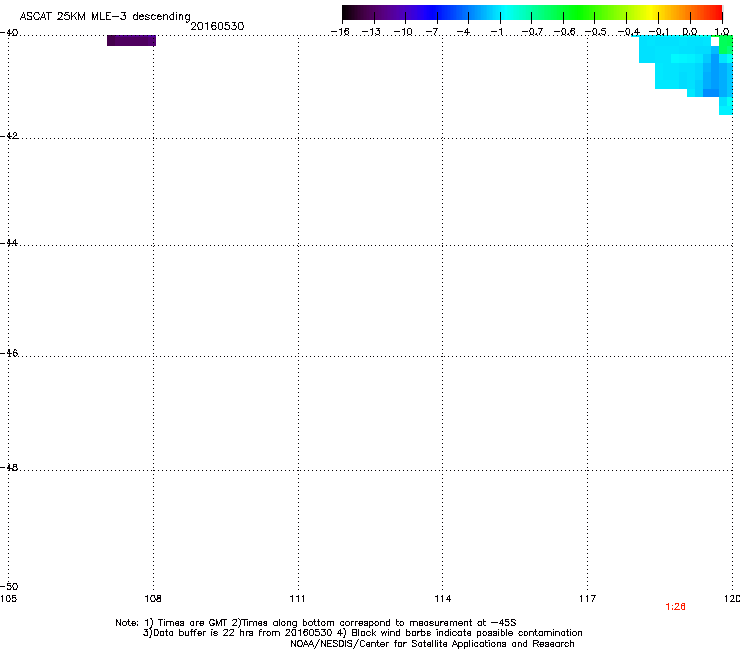The width and height of the screenshot is (740, 650).
Task: Click the date label '20160530' under the title
Action: pos(217,26)
